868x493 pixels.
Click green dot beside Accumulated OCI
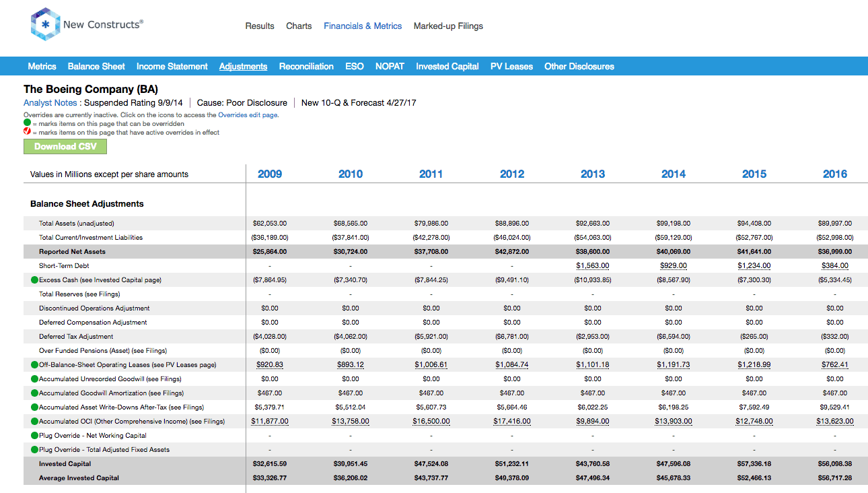(34, 421)
